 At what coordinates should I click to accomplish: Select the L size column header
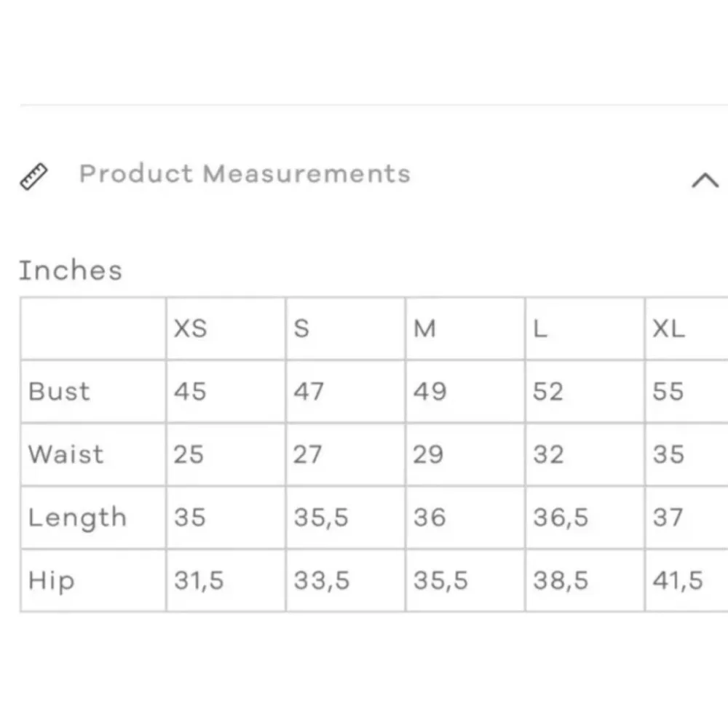[x=540, y=329]
